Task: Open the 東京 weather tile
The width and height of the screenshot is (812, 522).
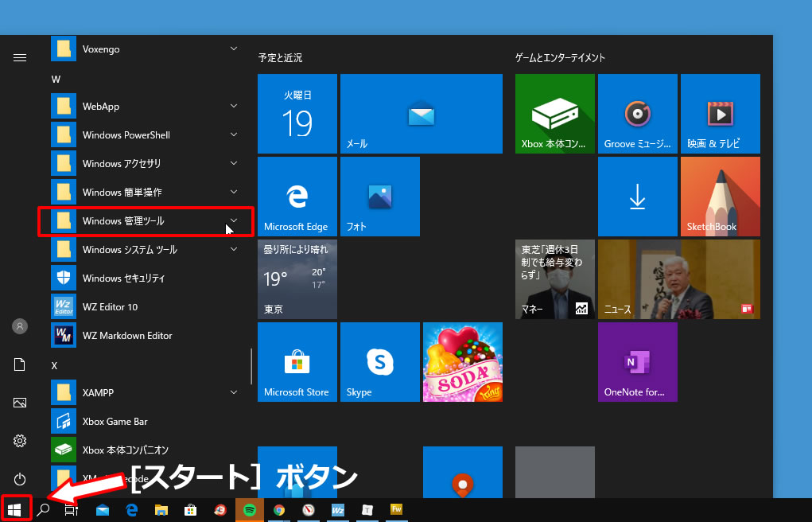Action: click(x=297, y=279)
